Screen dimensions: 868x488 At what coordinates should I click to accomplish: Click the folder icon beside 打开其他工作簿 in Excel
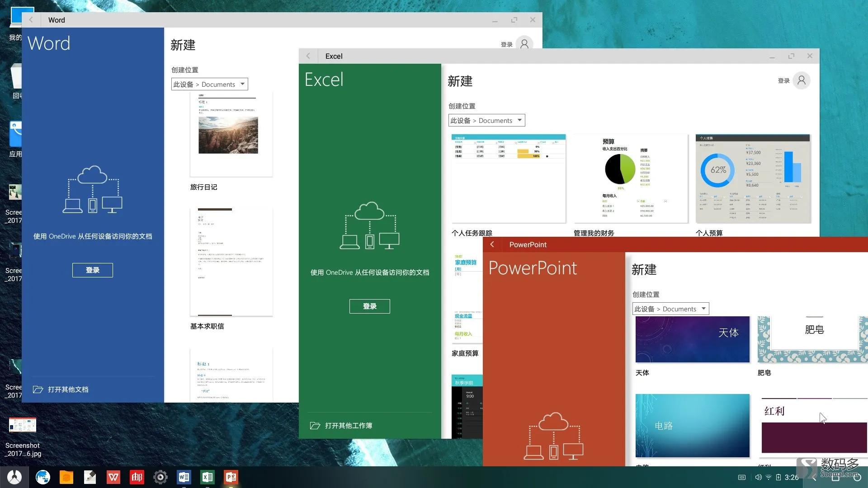pos(315,426)
